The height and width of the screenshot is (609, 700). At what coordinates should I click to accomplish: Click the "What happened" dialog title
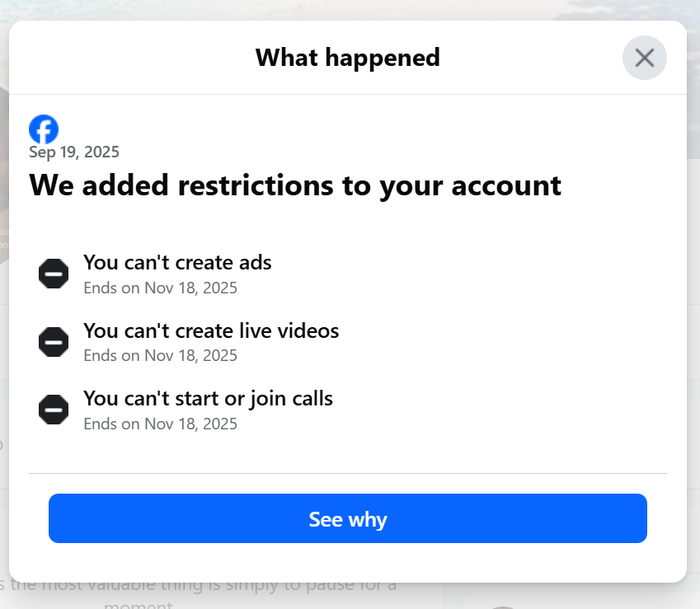click(347, 58)
